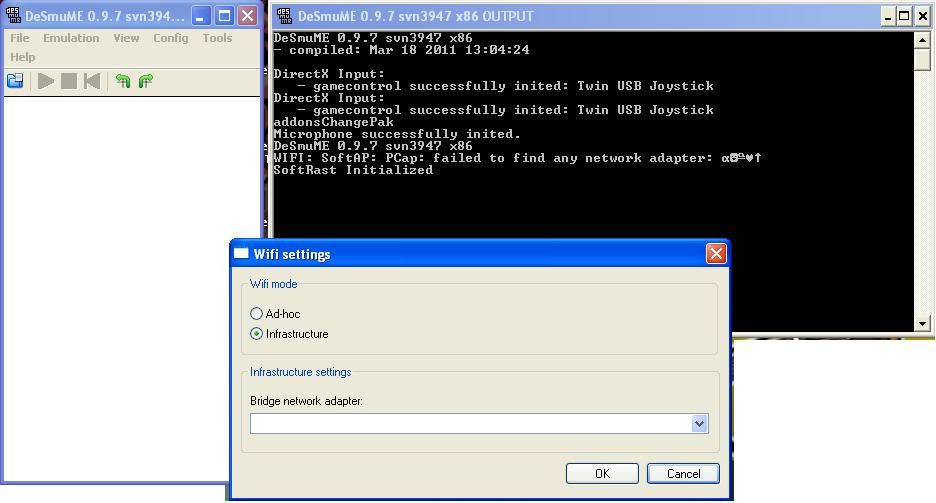Cancel the Wifi settings dialog
936x503 pixels.
tap(683, 474)
